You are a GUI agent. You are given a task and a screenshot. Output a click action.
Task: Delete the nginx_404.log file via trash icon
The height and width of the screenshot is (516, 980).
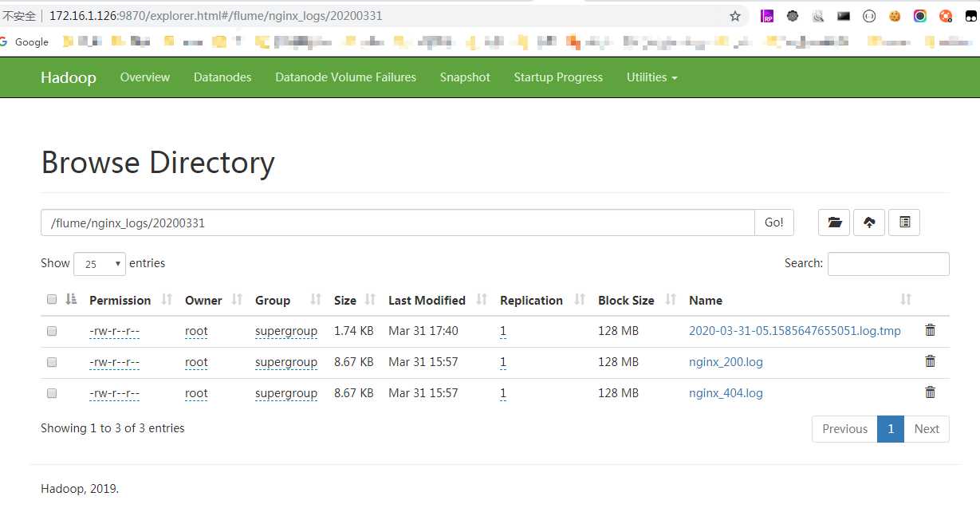(x=930, y=392)
